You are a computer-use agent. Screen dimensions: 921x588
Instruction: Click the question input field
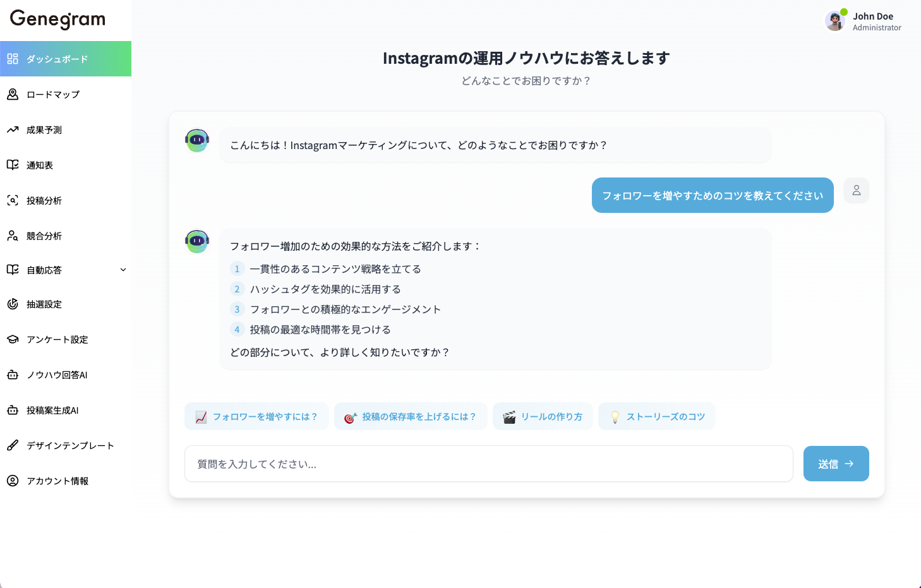(488, 464)
